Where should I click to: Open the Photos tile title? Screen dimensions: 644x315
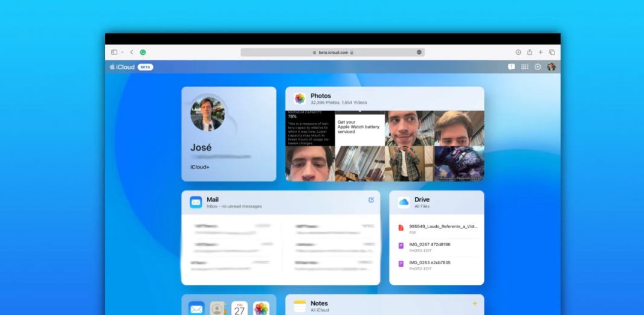pyautogui.click(x=321, y=95)
